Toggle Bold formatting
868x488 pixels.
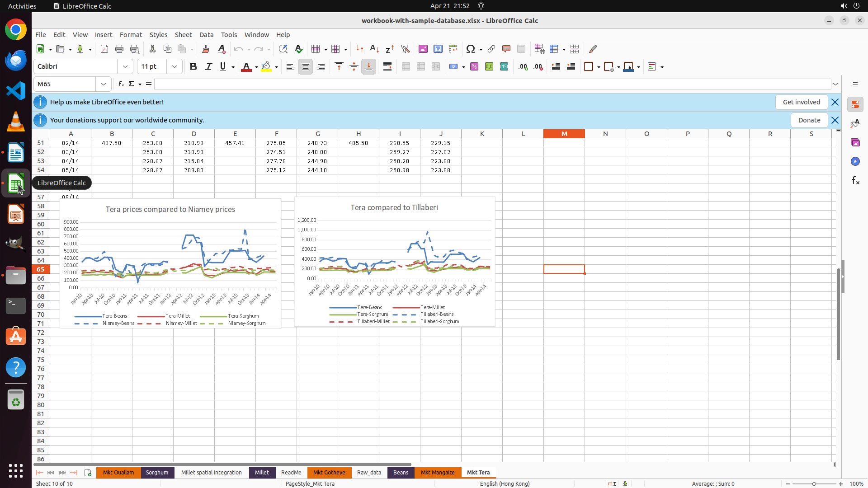193,67
